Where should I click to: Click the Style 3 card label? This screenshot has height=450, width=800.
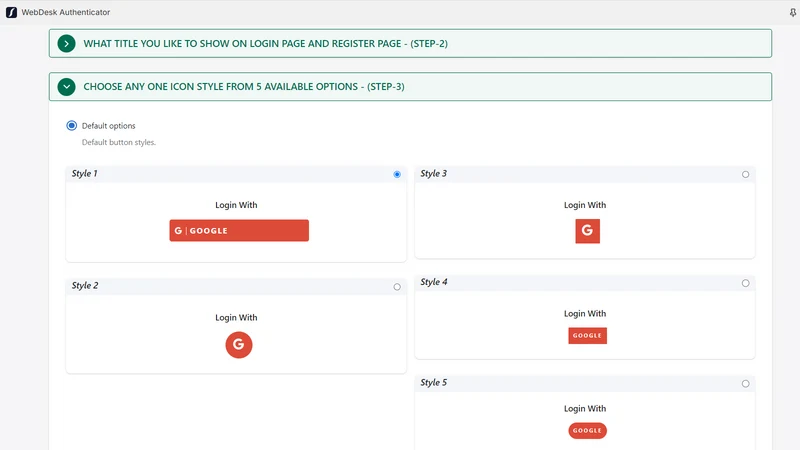coord(433,173)
